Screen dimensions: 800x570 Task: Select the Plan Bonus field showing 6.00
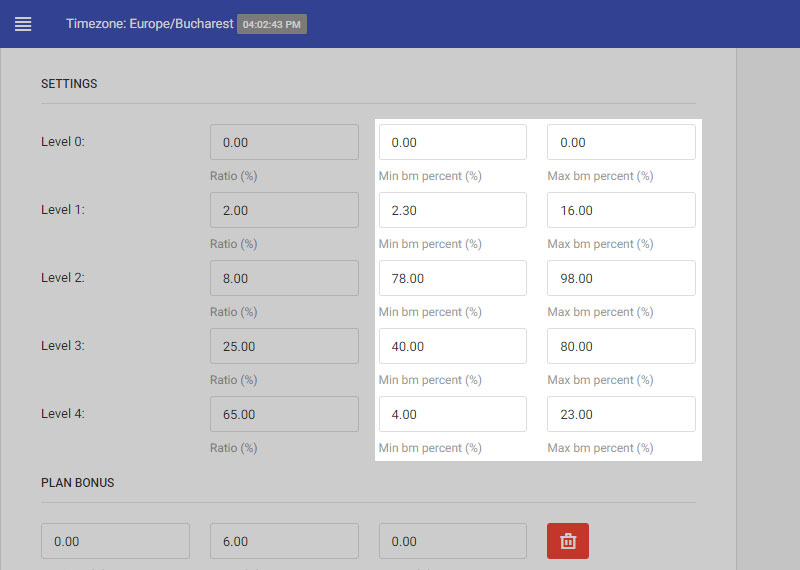tap(284, 541)
